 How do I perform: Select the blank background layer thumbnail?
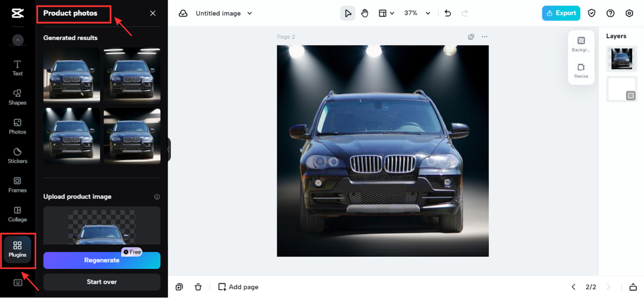(x=622, y=89)
